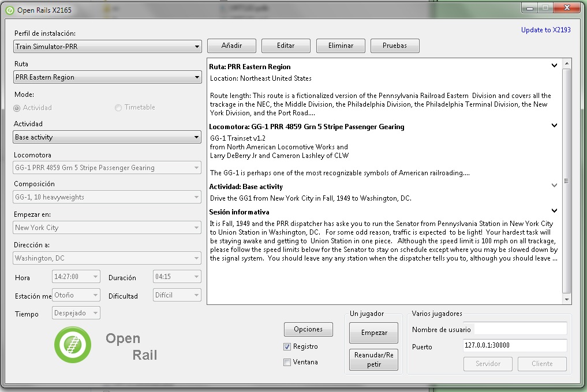Click the Puerto address input field
This screenshot has width=587, height=392.
pos(515,346)
